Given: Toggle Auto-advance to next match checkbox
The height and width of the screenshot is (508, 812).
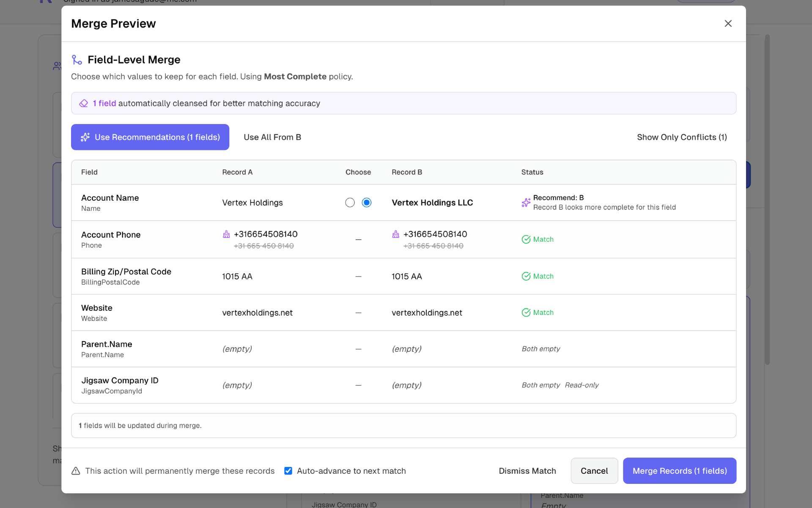Looking at the screenshot, I should (x=288, y=471).
